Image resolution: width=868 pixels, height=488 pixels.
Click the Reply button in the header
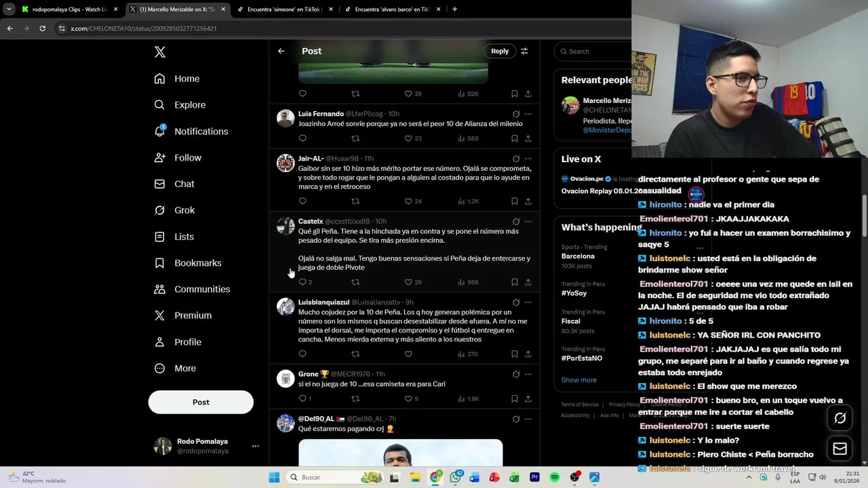(500, 51)
